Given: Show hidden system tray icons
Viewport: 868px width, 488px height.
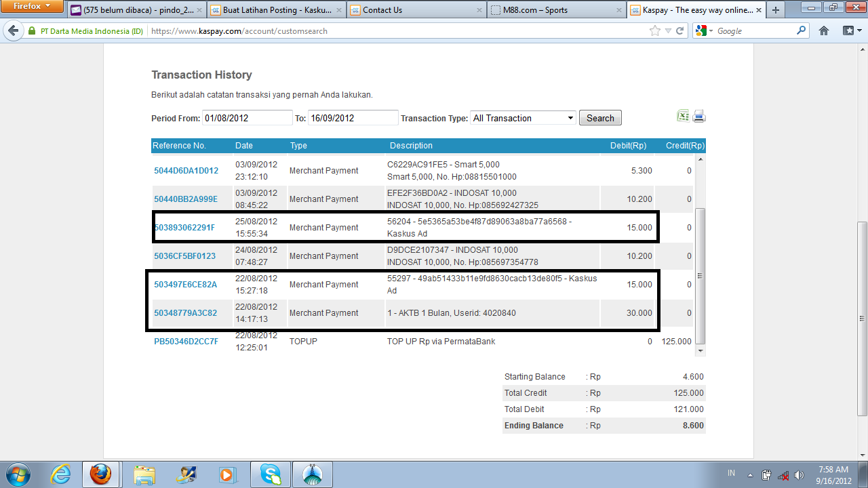Looking at the screenshot, I should click(x=749, y=474).
